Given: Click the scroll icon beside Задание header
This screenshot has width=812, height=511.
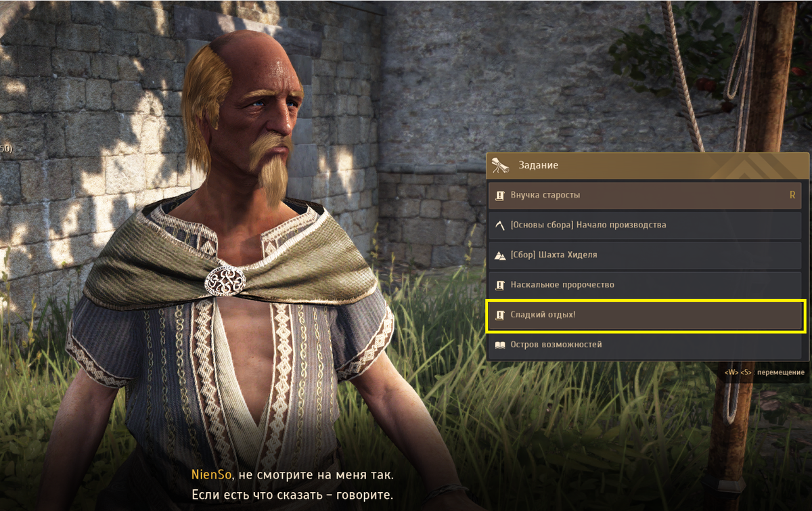Looking at the screenshot, I should 501,164.
